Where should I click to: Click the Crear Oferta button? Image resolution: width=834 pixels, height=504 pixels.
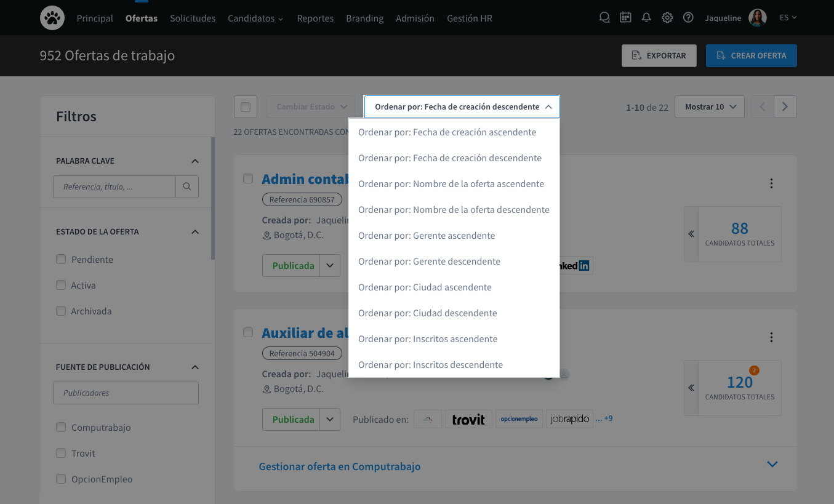point(751,55)
